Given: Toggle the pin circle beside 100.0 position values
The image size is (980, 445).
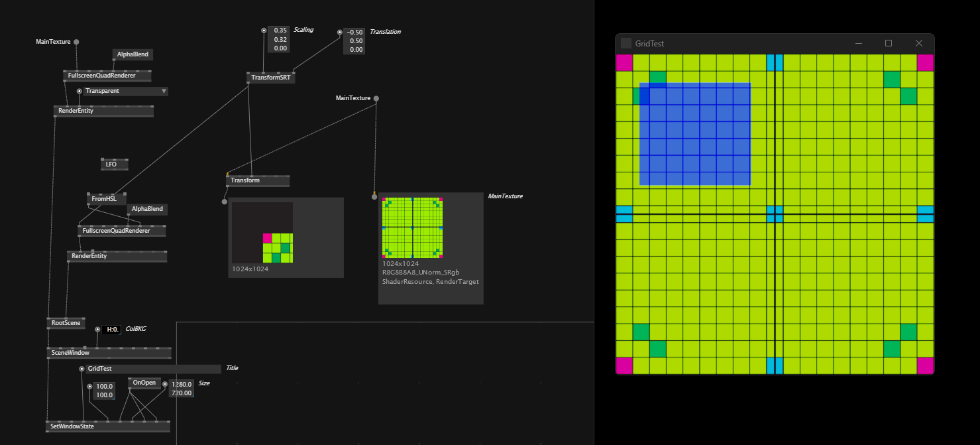Looking at the screenshot, I should click(89, 386).
